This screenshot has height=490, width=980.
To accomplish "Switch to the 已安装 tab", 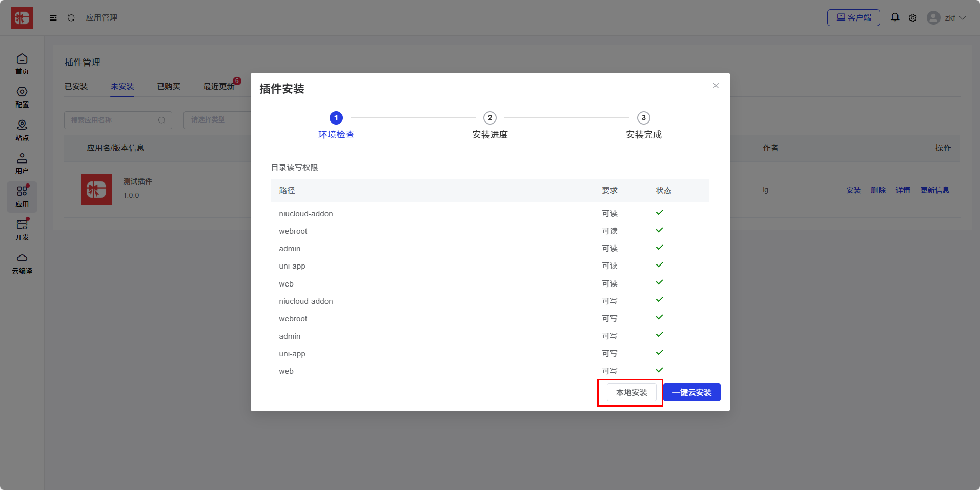I will [76, 86].
